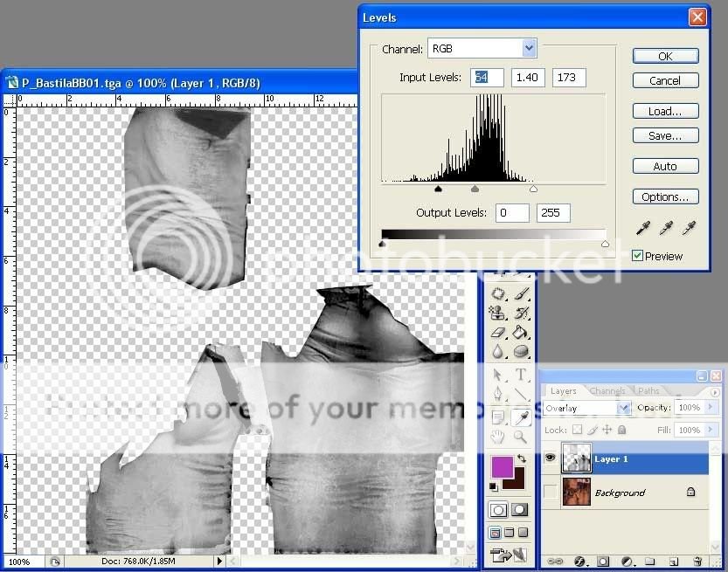Select the Brush tool
The height and width of the screenshot is (572, 728).
point(522,293)
